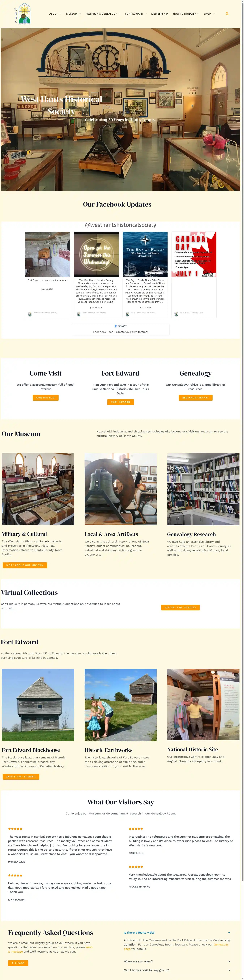Click the WHHS logo icon

click(22, 14)
